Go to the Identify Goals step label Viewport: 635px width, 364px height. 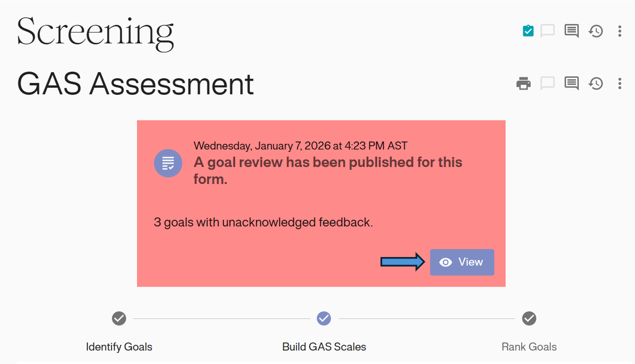coord(119,347)
